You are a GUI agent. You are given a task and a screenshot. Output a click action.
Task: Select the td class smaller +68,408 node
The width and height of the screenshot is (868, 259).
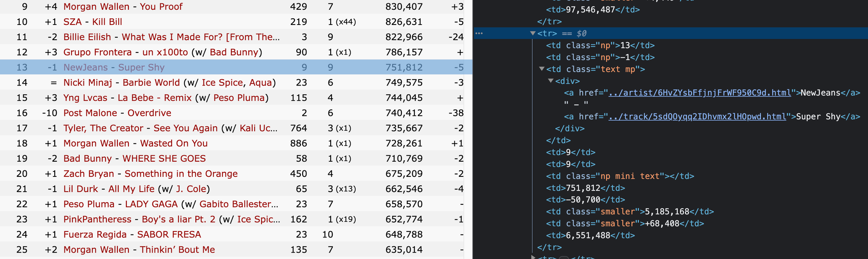point(625,223)
